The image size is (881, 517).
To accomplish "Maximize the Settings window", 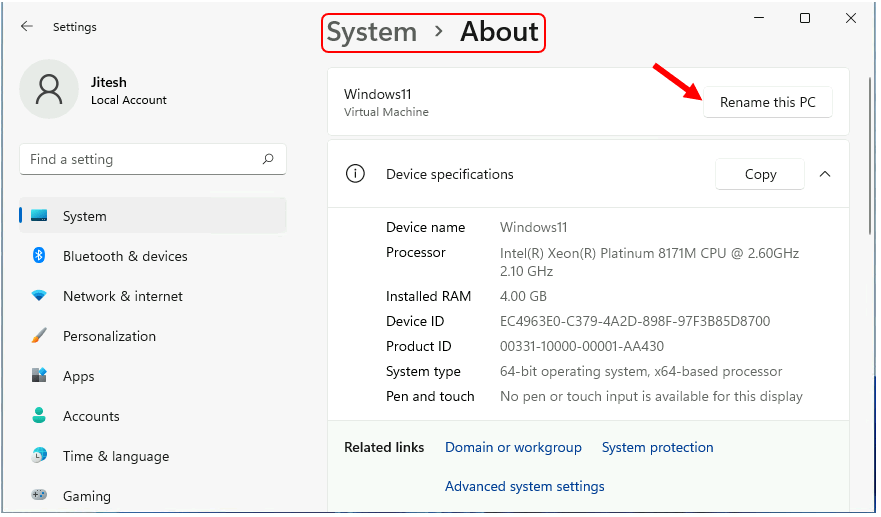I will click(x=805, y=18).
